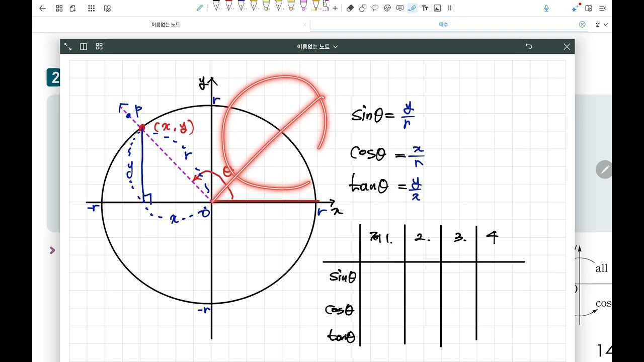Close the 이름없는 노트 tab

point(304,25)
